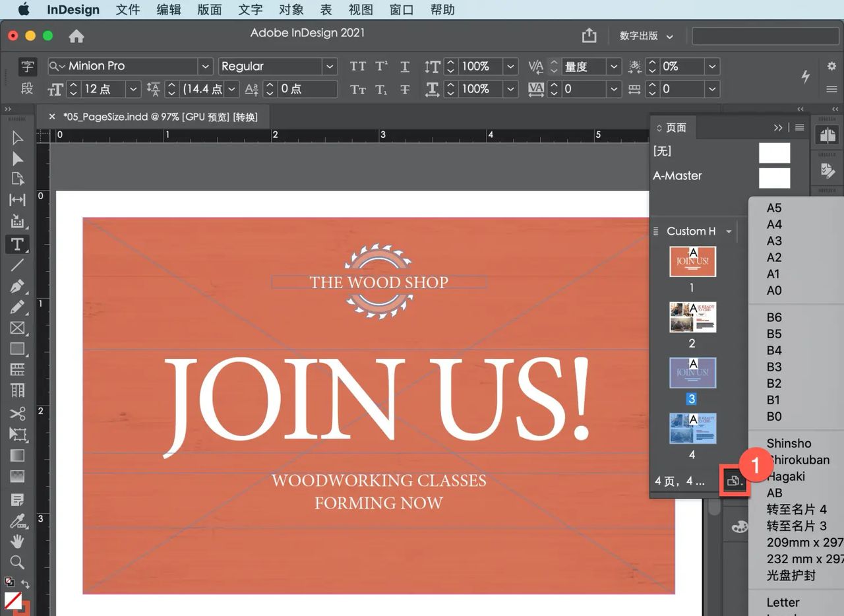Toggle Superscript formatting
This screenshot has height=616, width=844.
pyautogui.click(x=381, y=66)
